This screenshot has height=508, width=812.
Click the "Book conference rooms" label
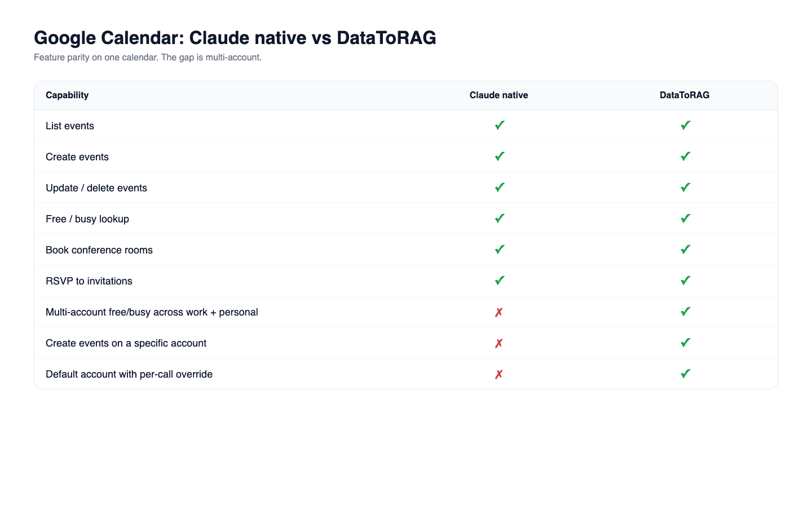click(x=99, y=250)
